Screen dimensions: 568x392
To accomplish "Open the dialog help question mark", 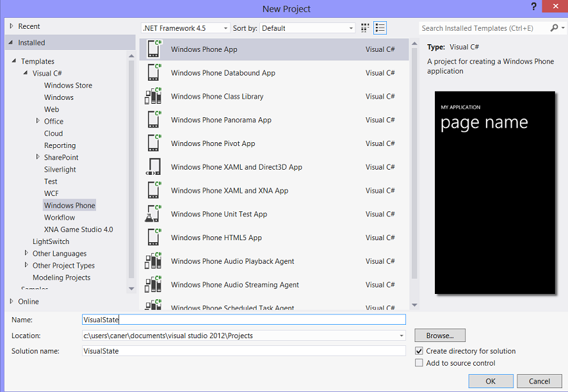I will click(533, 6).
